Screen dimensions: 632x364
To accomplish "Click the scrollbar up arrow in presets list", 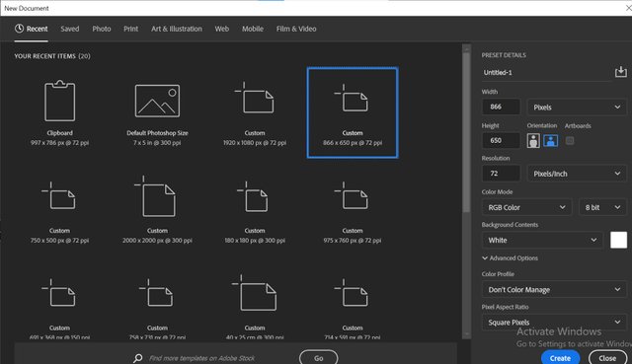I will coord(466,48).
